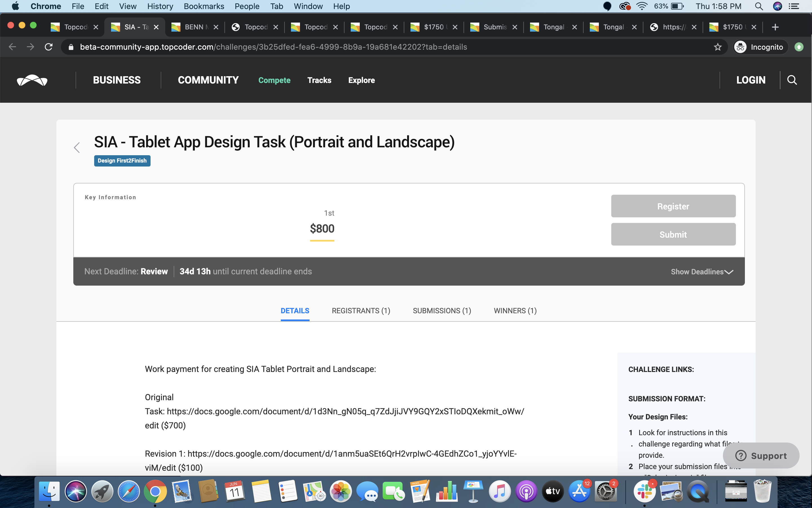Open Keynote from the dock
The height and width of the screenshot is (508, 812).
[x=473, y=491]
